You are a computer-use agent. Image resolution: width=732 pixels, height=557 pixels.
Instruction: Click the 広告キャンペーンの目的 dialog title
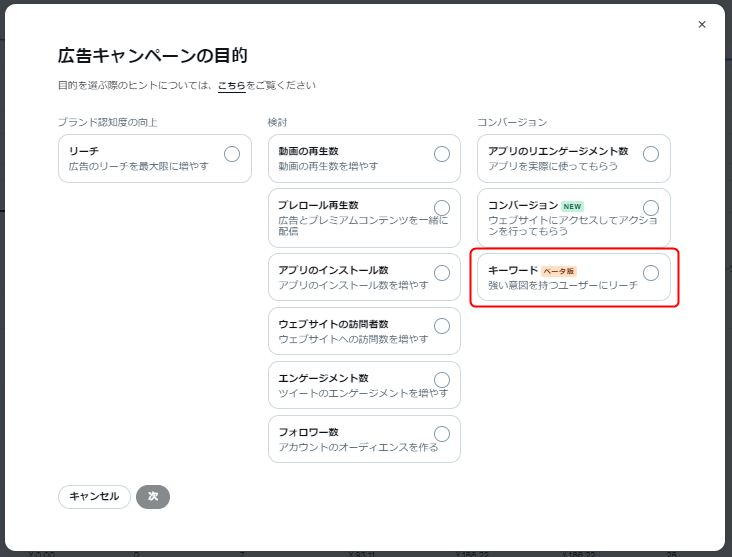point(153,55)
